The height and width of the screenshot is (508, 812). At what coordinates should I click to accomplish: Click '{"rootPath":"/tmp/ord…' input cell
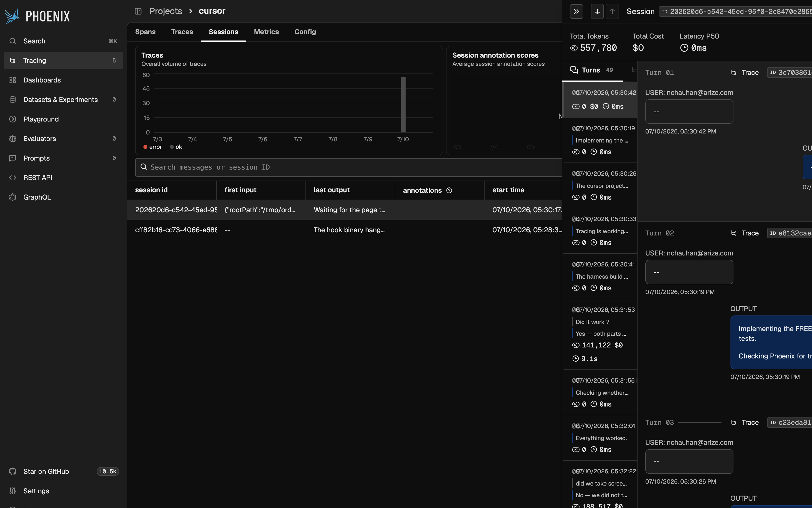click(260, 210)
